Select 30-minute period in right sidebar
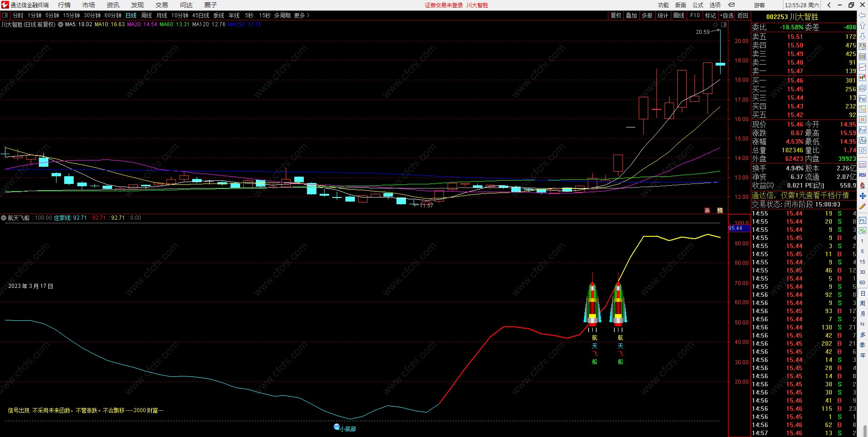Image resolution: width=868 pixels, height=437 pixels. 862,272
